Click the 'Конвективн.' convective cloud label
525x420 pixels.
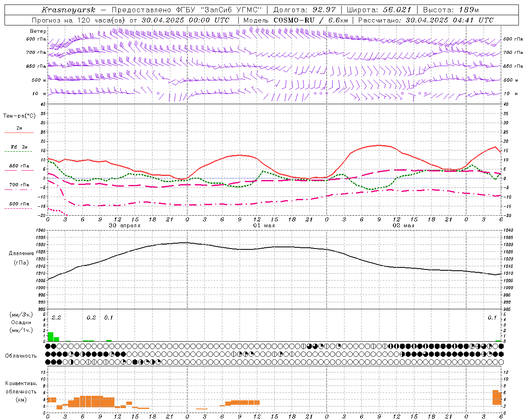coord(21,383)
